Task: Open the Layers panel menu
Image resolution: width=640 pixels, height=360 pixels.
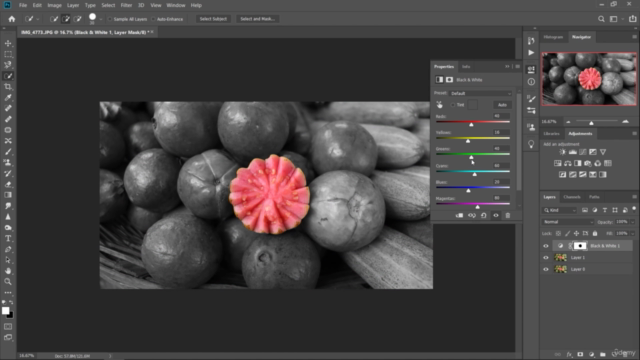Action: (634, 197)
